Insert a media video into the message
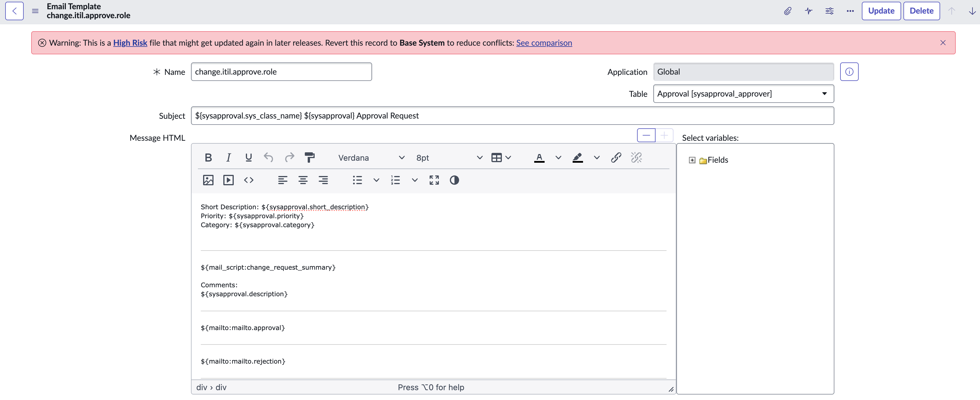Image resolution: width=980 pixels, height=400 pixels. click(228, 180)
